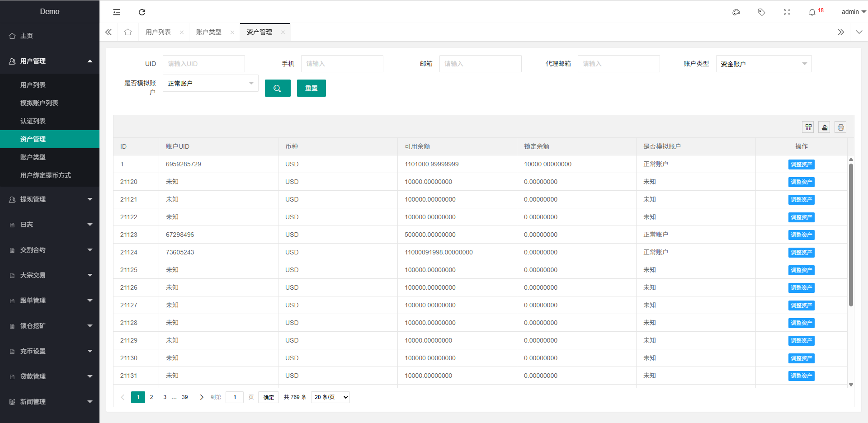Screen dimensions: 868x423
Task: Go to the home tab icon
Action: (128, 32)
